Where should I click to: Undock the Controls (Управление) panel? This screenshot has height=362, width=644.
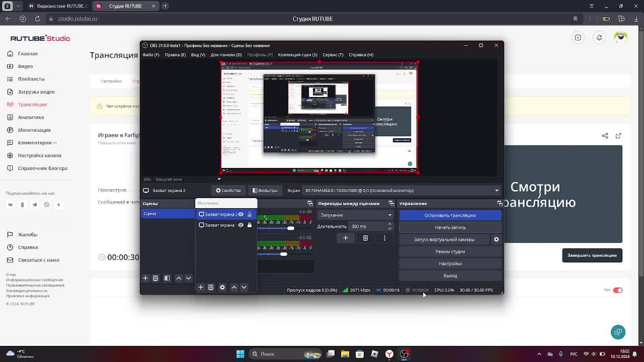pyautogui.click(x=500, y=204)
